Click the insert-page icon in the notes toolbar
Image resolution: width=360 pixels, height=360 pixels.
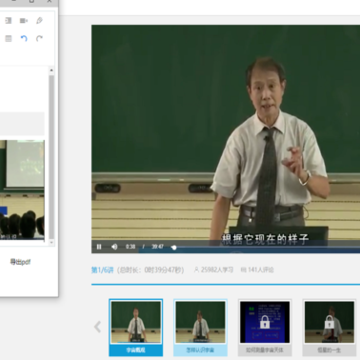click(x=8, y=21)
